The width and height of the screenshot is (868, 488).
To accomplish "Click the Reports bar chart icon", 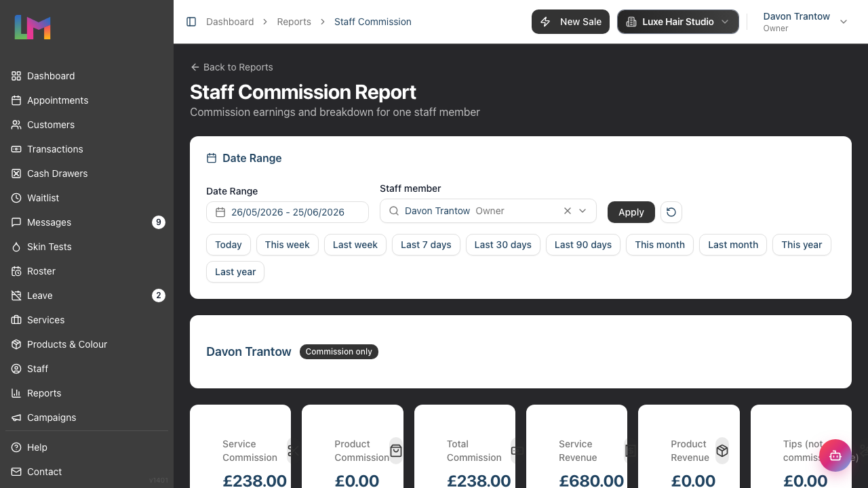I will [x=16, y=393].
